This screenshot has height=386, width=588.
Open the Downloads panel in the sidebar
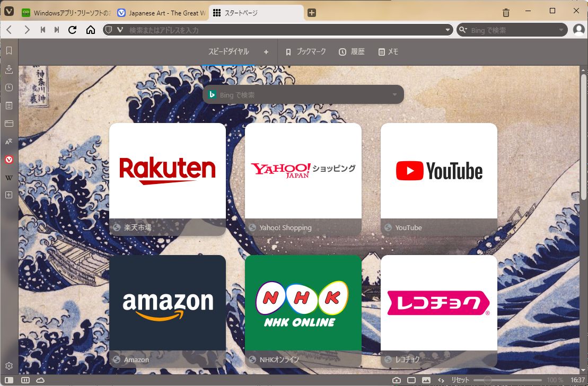pyautogui.click(x=8, y=69)
